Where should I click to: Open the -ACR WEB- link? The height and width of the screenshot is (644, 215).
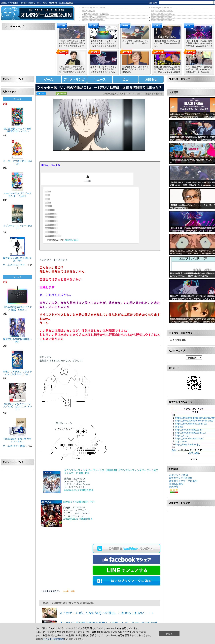pyautogui.click(x=194, y=453)
